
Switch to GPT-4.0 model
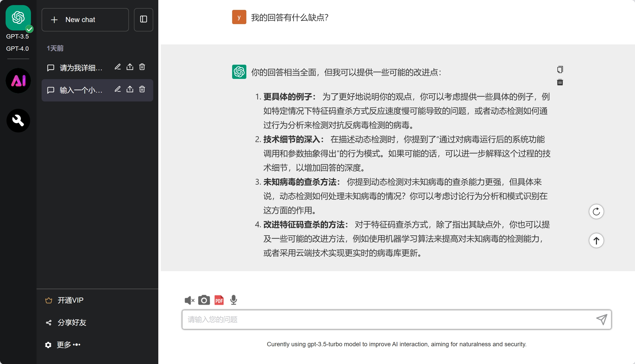18,48
